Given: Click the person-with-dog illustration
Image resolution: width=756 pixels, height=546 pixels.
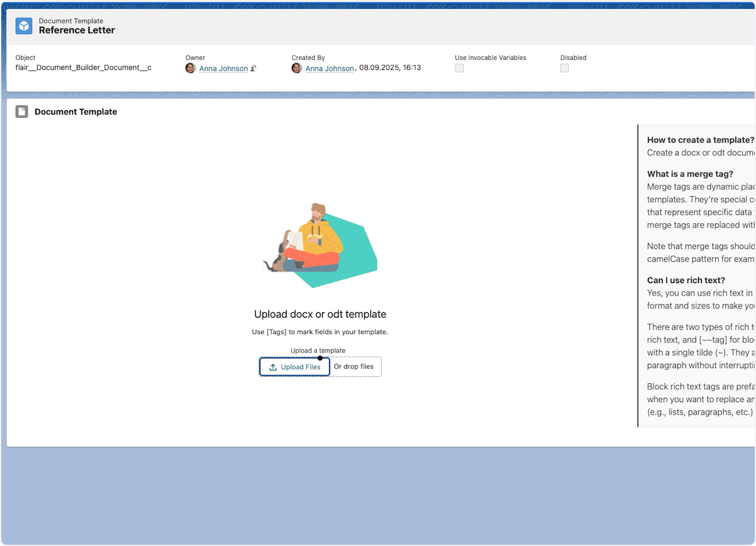Looking at the screenshot, I should pyautogui.click(x=319, y=246).
